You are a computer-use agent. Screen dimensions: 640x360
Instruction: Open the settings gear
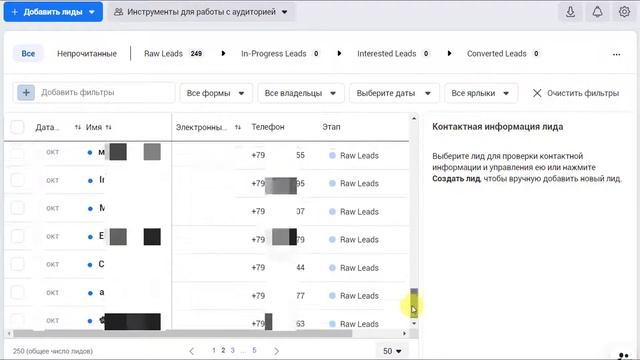624,12
